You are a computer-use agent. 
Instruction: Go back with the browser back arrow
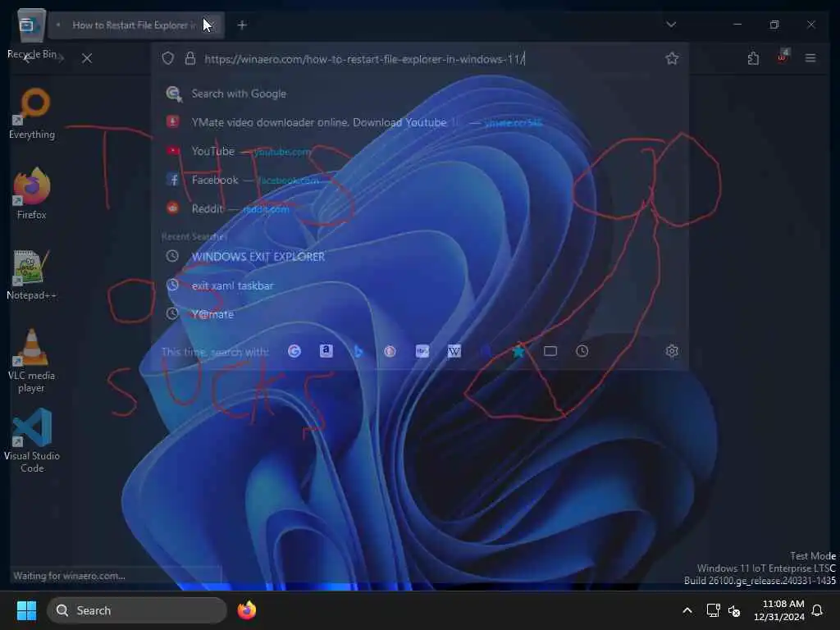point(27,58)
